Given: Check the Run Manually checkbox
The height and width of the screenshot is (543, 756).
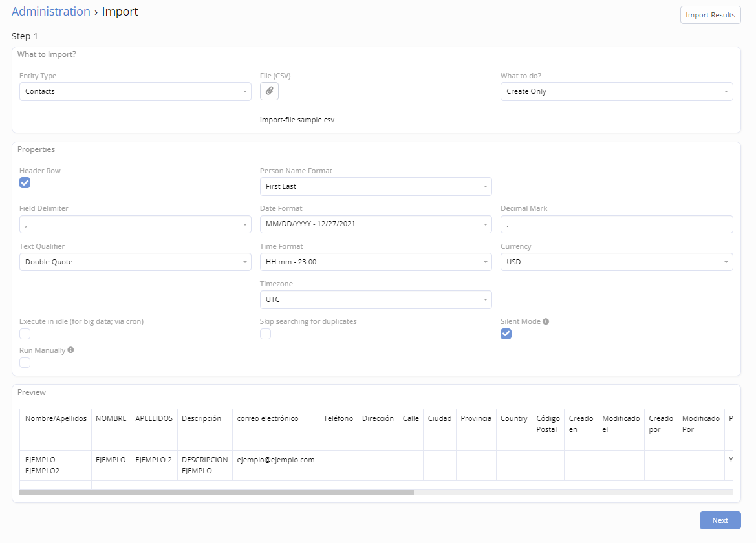Looking at the screenshot, I should (x=25, y=363).
